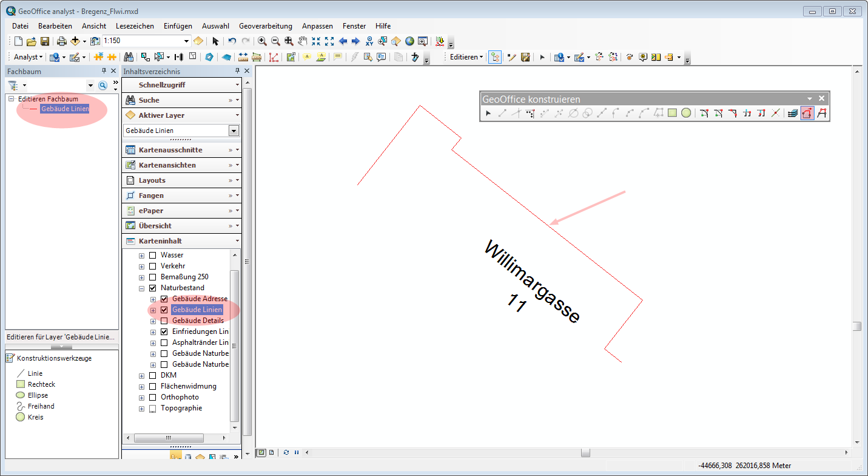Screen dimensions: 868x476
Task: Enable the Orthophoto layer checkbox
Action: pos(152,397)
